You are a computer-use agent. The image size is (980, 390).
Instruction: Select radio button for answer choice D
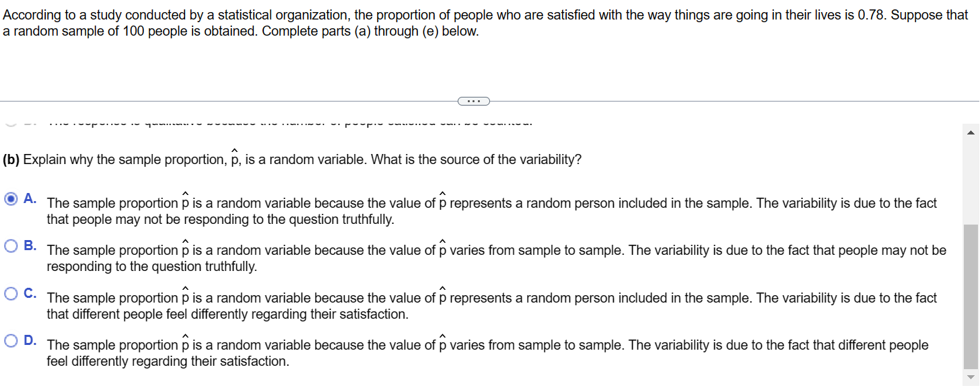point(9,340)
